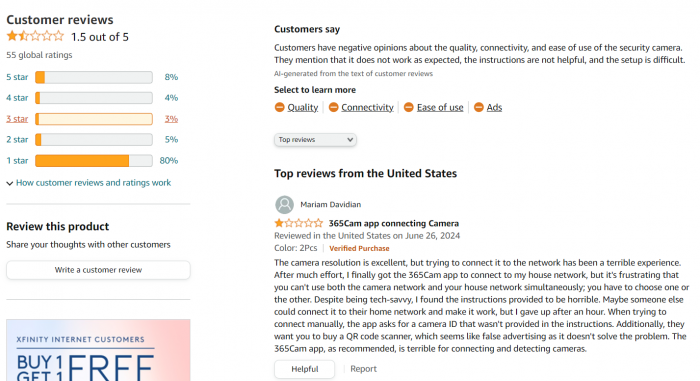Select the Connectivity topic
Viewport: 700px width, 381px height.
[x=367, y=107]
